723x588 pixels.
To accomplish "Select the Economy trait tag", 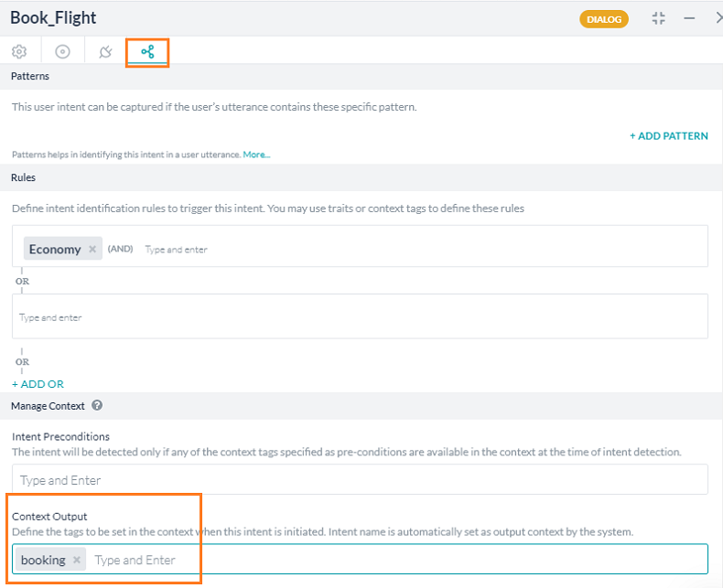I will (x=54, y=249).
